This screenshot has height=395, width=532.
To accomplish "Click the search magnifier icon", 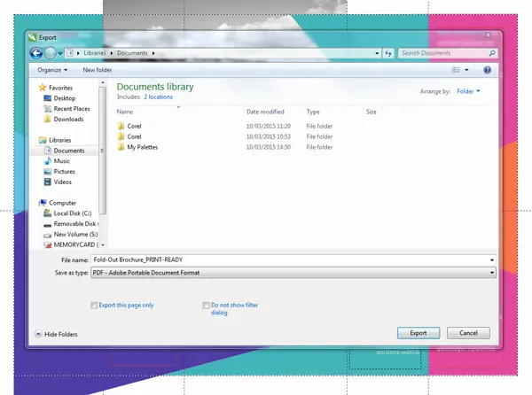I will click(x=492, y=53).
